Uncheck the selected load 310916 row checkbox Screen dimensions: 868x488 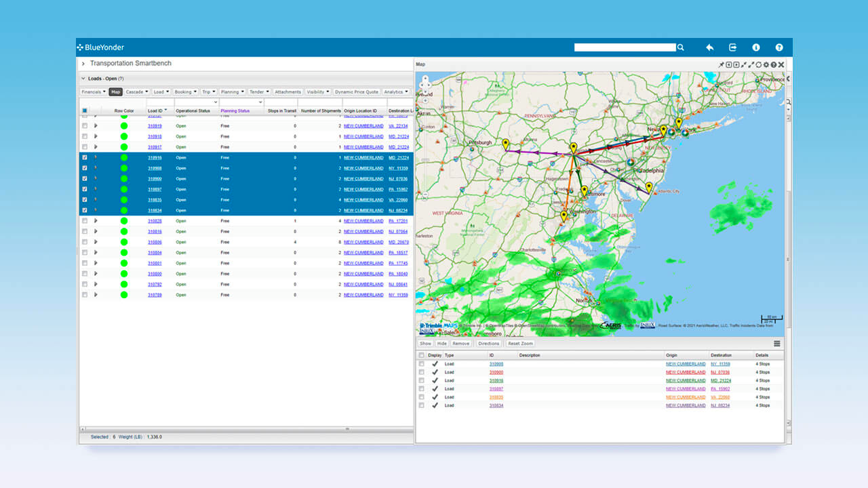[85, 157]
